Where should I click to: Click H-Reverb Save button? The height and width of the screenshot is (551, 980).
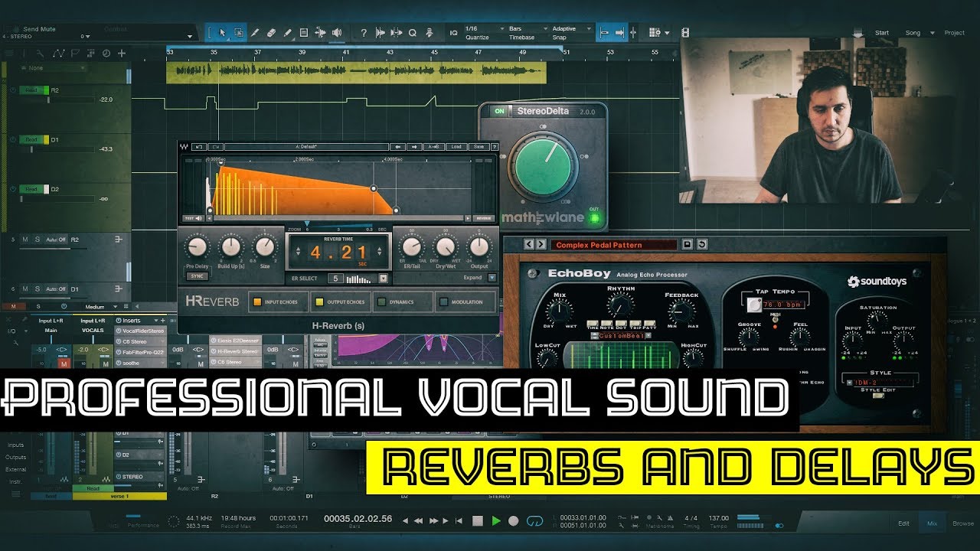(479, 146)
